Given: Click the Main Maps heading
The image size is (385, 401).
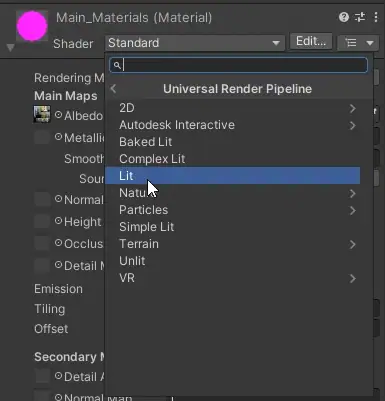Looking at the screenshot, I should [x=66, y=96].
